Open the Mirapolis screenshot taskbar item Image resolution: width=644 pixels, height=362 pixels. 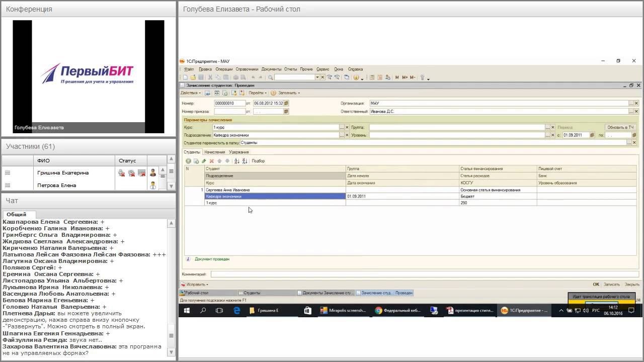point(343,311)
